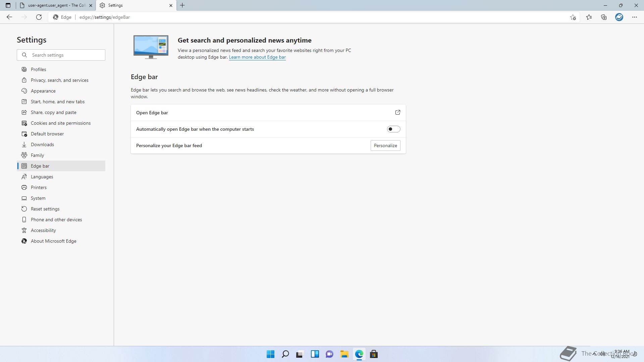This screenshot has width=644, height=362.
Task: Click Open Edge bar row
Action: 268,113
